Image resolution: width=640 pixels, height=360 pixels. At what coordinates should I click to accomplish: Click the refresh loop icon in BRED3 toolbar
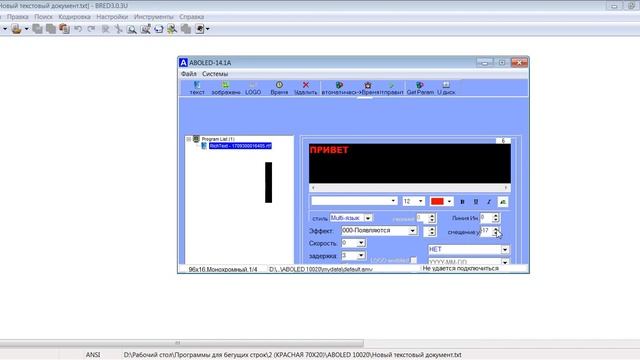[158, 29]
